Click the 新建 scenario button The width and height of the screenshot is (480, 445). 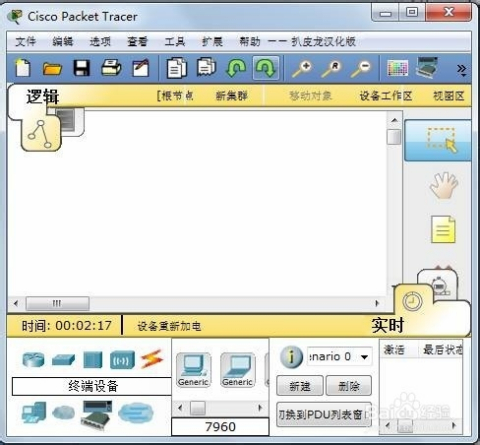(300, 386)
